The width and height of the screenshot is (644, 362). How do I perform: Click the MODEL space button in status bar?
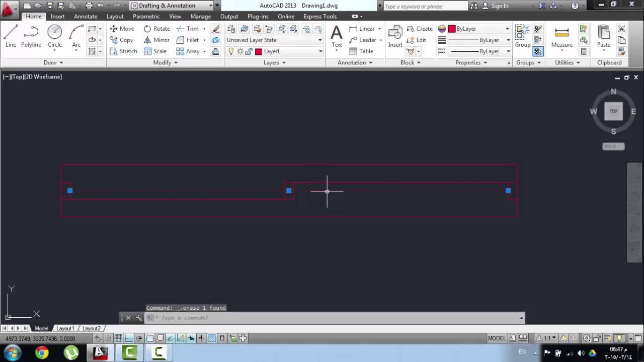click(x=497, y=338)
